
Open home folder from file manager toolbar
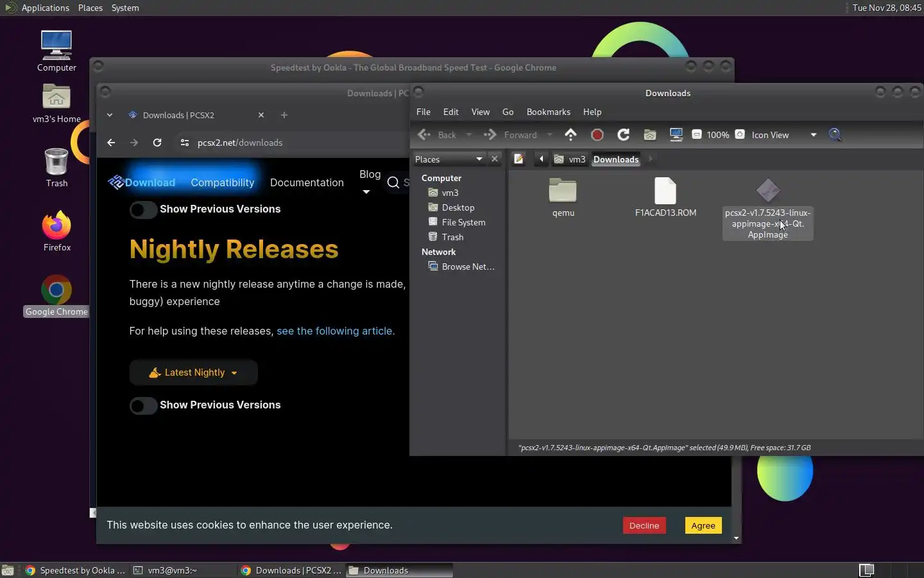(650, 134)
